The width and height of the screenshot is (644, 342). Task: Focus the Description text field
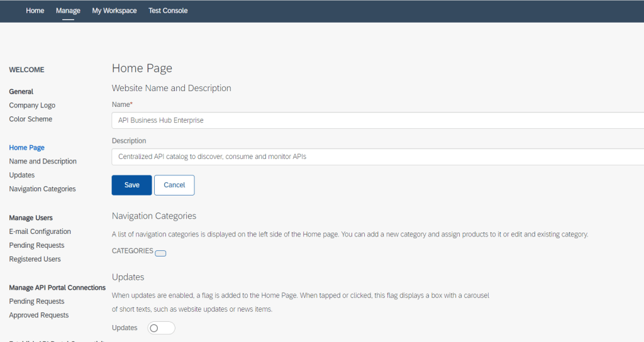(x=377, y=157)
